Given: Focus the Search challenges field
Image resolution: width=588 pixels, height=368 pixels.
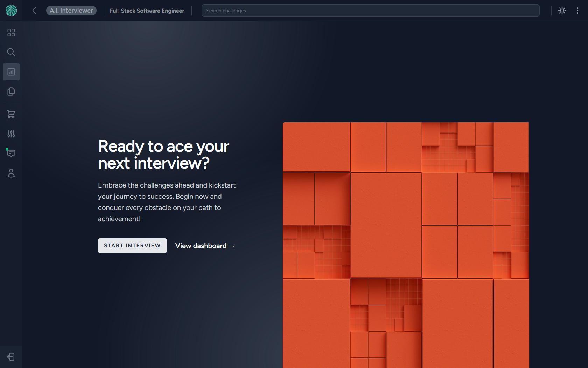Looking at the screenshot, I should (x=371, y=11).
